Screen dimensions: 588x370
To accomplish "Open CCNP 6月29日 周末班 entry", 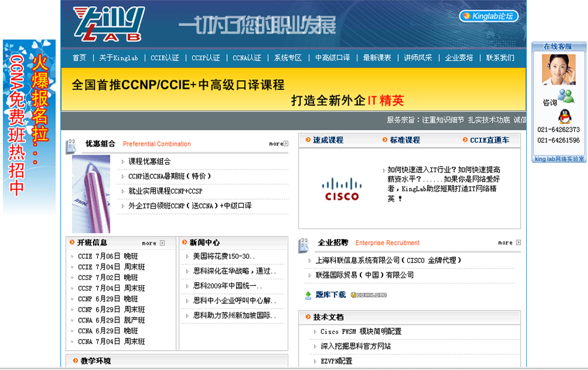I will click(111, 310).
